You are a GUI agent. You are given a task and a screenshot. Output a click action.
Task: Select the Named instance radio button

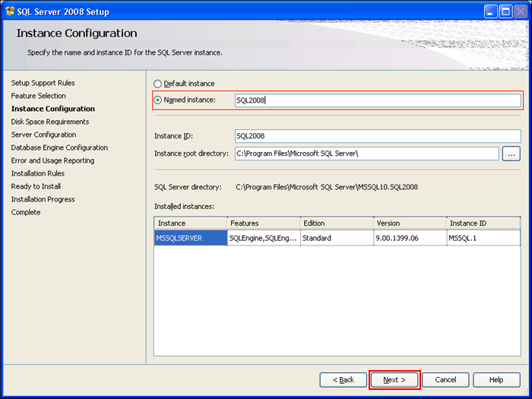[x=158, y=100]
